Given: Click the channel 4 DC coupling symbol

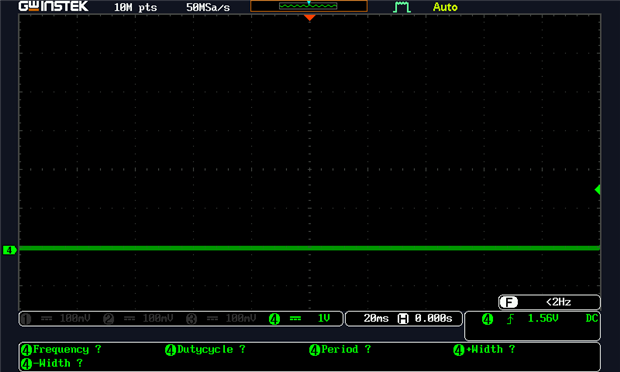Looking at the screenshot, I should [x=295, y=318].
